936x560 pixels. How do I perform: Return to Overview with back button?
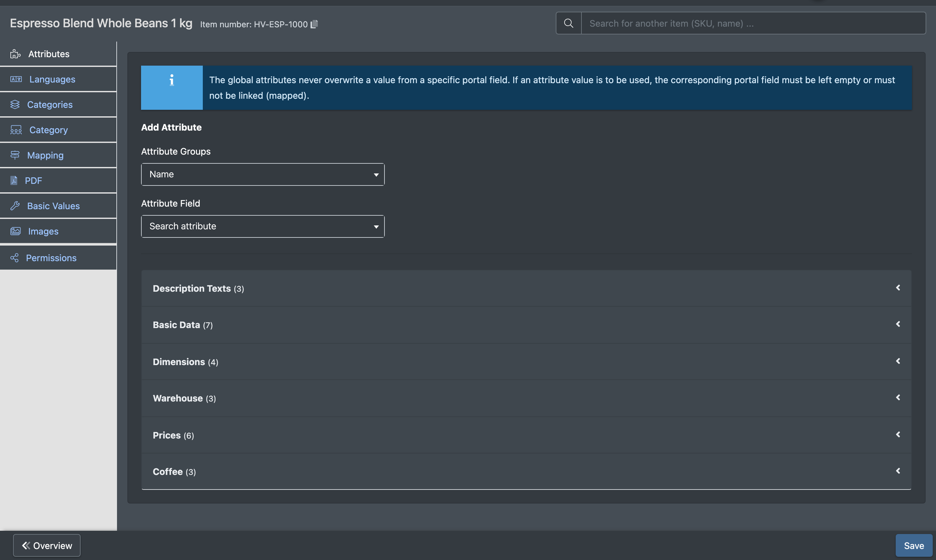[x=47, y=546]
